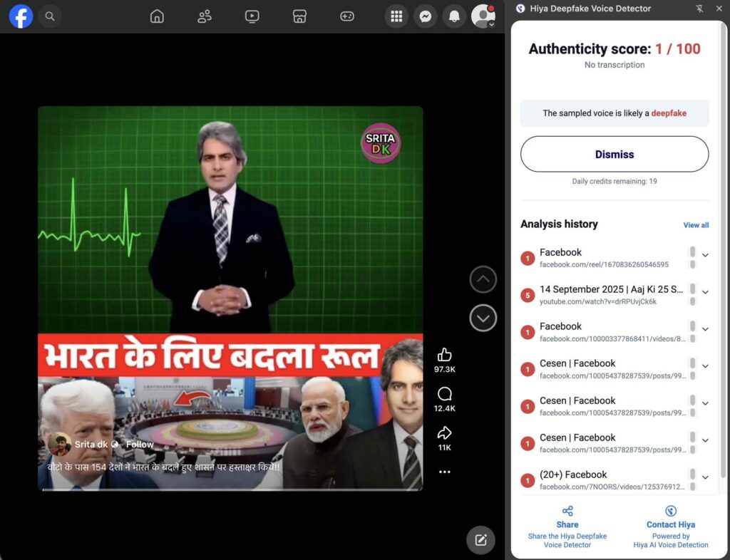Expand the (20+) Facebook history entry
The image size is (730, 560).
tap(705, 477)
